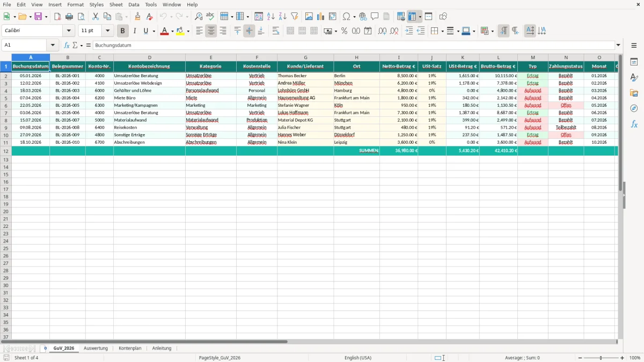This screenshot has height=362, width=644.
Task: Click the Export as PDF icon
Action: pos(57,17)
